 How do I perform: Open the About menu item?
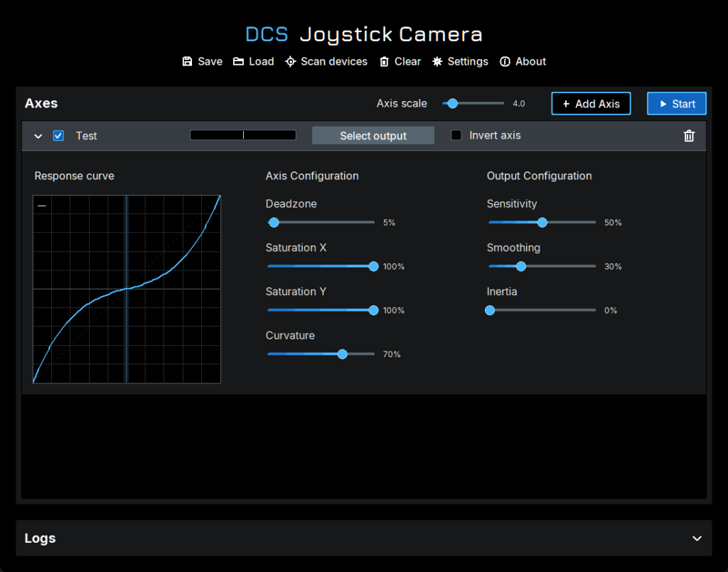pos(523,61)
